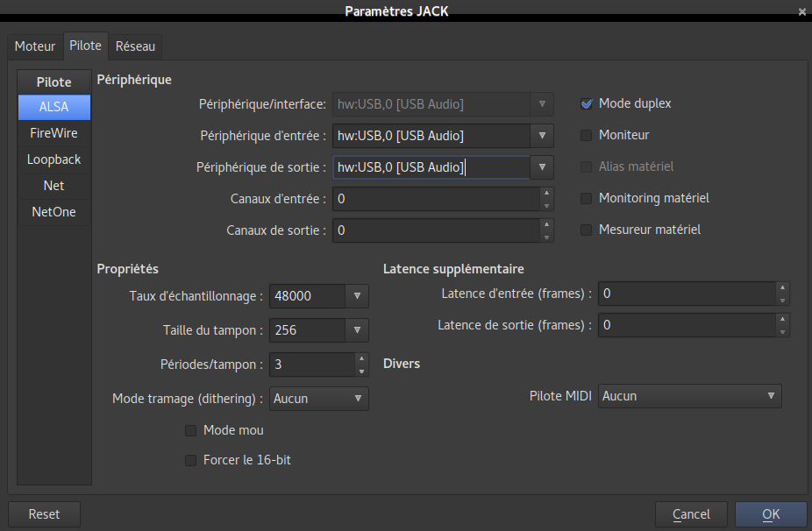Close the Paramètres JACK window

[802, 11]
